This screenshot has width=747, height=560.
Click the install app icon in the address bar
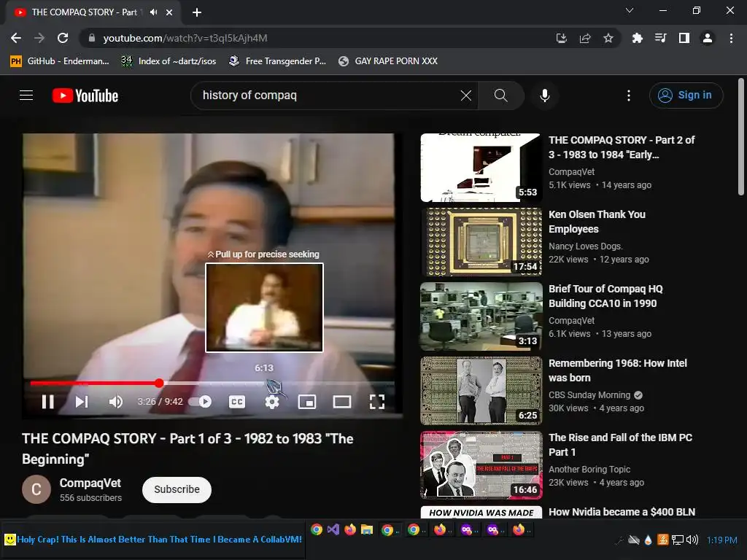(x=562, y=38)
